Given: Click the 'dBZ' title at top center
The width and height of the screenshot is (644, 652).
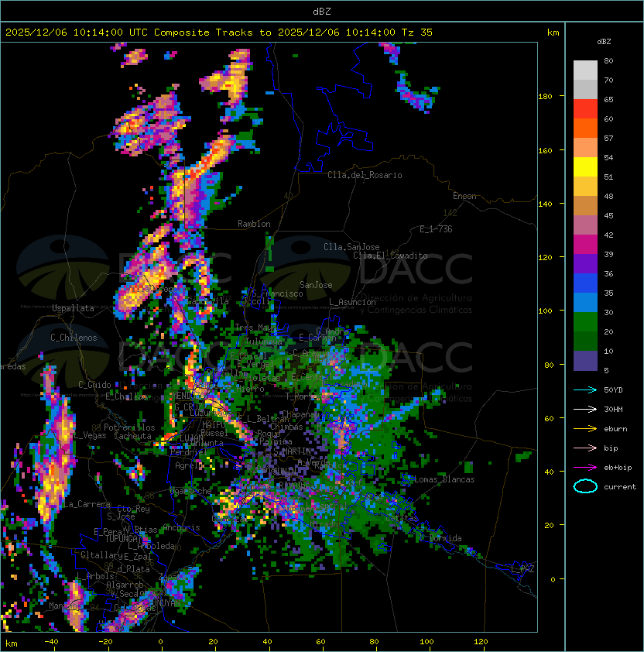Looking at the screenshot, I should click(x=322, y=12).
